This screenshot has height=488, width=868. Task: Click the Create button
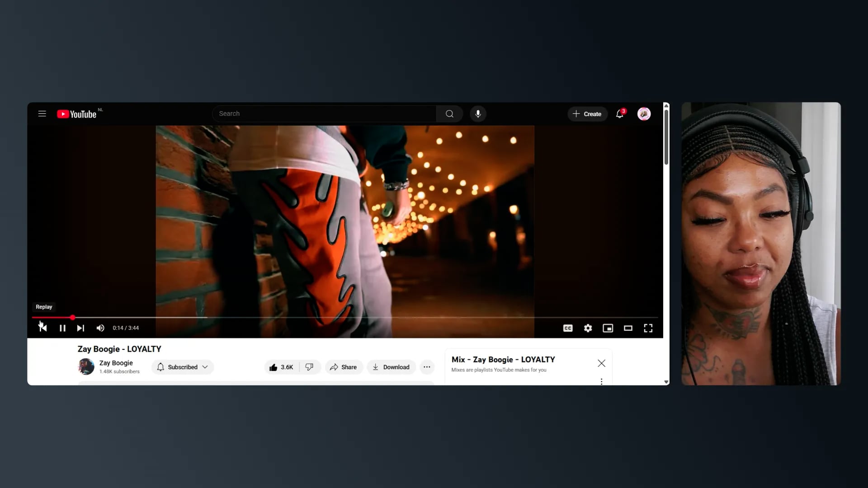[x=587, y=114]
